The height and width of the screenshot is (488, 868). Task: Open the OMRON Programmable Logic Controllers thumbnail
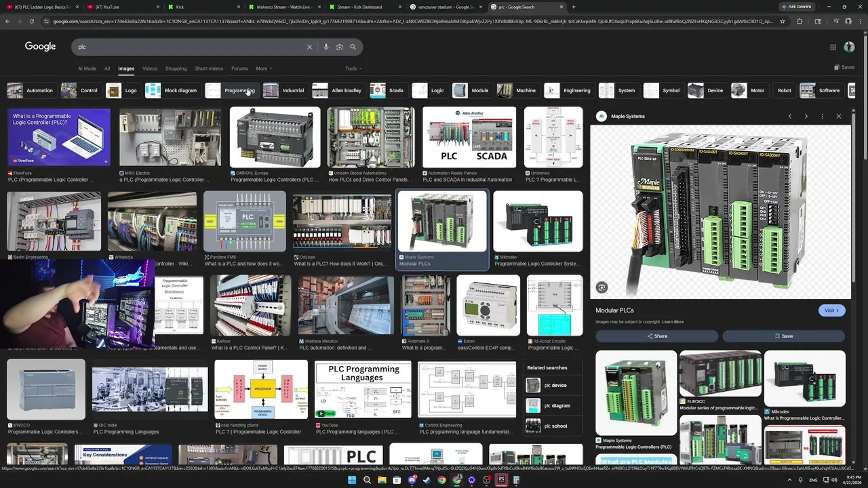(x=275, y=138)
